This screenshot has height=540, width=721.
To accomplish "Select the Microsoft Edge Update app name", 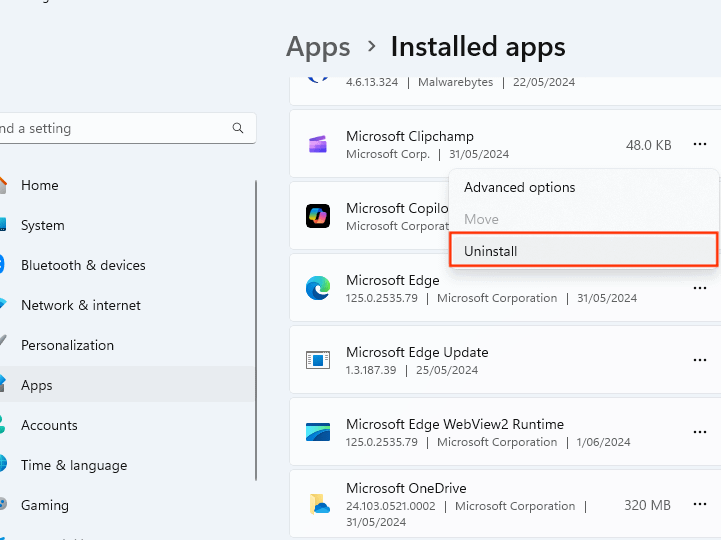I will point(417,352).
